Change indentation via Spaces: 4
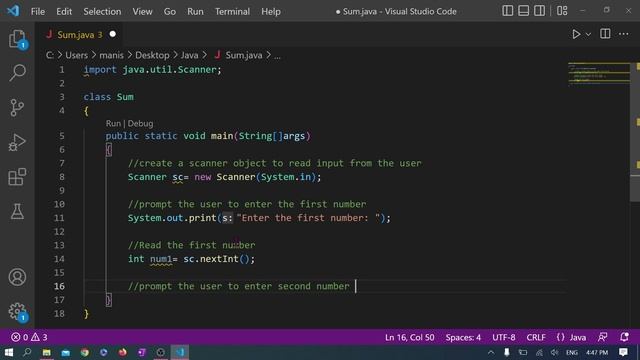 [463, 337]
